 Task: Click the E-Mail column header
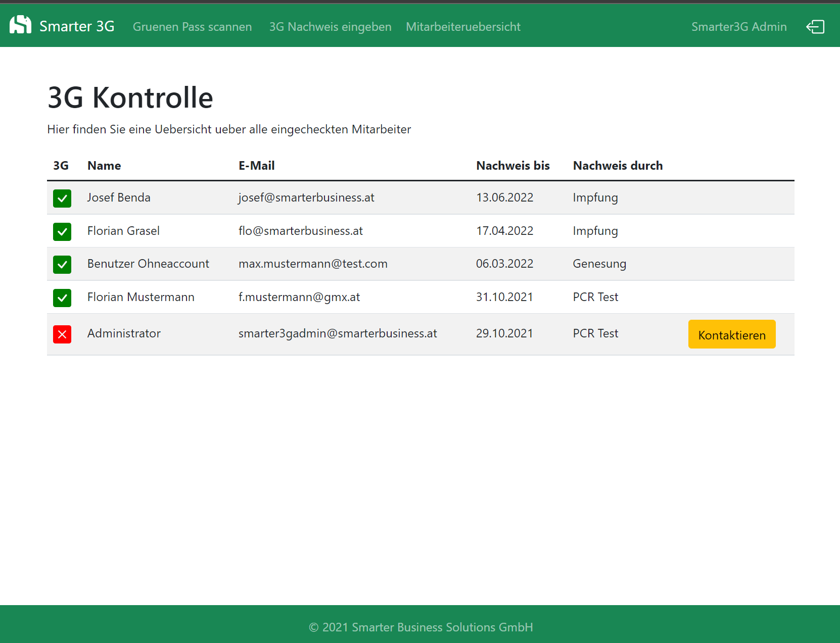[256, 166]
